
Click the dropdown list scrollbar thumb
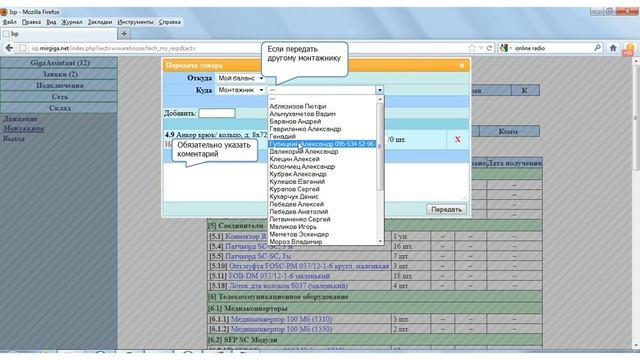[380, 146]
